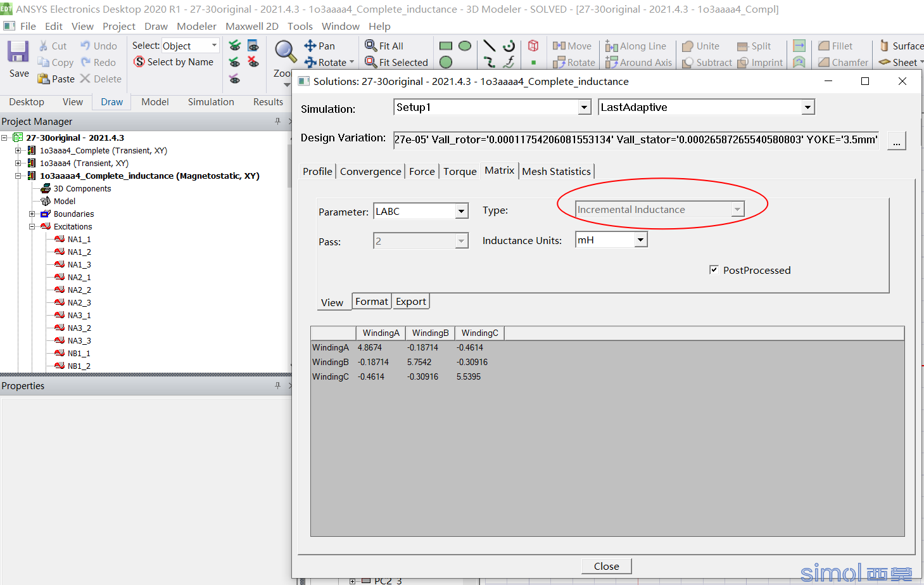The height and width of the screenshot is (585, 924).
Task: Switch to the Mesh Statistics tab
Action: (x=556, y=171)
